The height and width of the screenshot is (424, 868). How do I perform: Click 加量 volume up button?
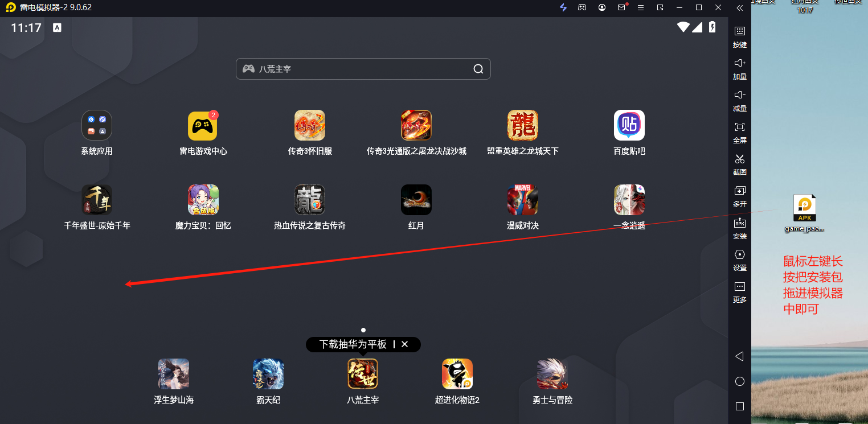pyautogui.click(x=740, y=68)
